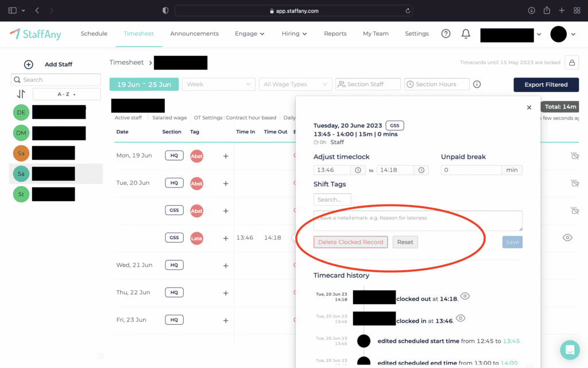Image resolution: width=588 pixels, height=368 pixels.
Task: View clocked in photo eye icon
Action: 461,319
